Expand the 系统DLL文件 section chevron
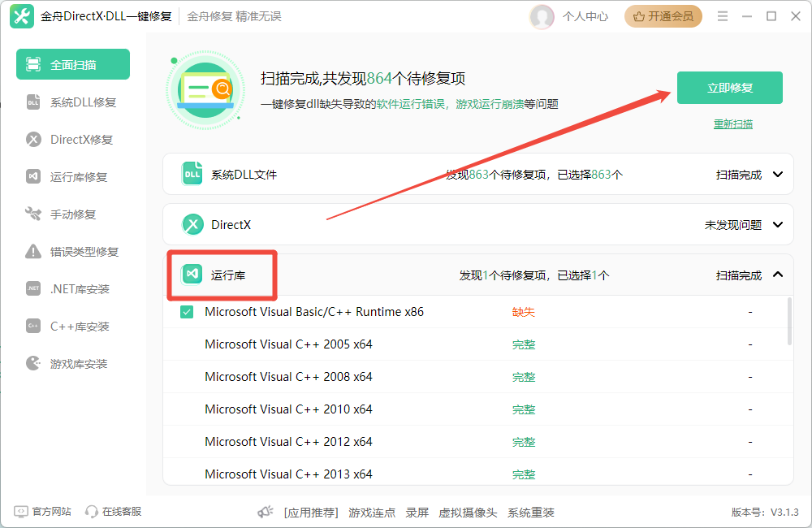The width and height of the screenshot is (812, 528). 778,175
